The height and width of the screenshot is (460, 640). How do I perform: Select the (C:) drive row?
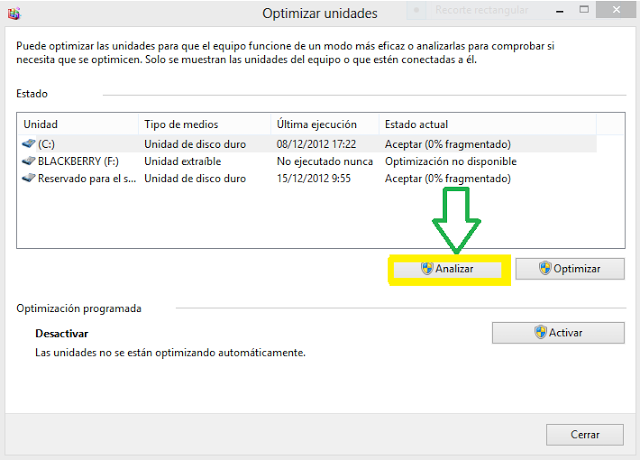pyautogui.click(x=307, y=144)
